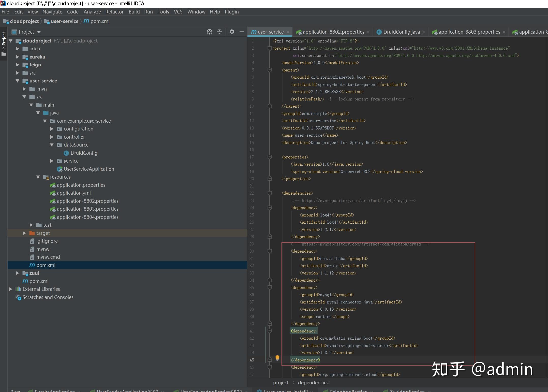Open the File menu
This screenshot has width=548, height=392.
(x=5, y=12)
